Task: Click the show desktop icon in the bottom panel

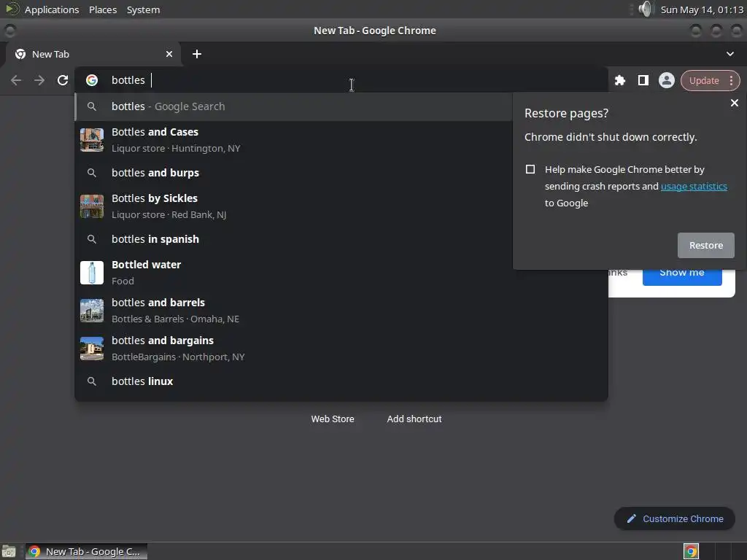Action: click(9, 551)
